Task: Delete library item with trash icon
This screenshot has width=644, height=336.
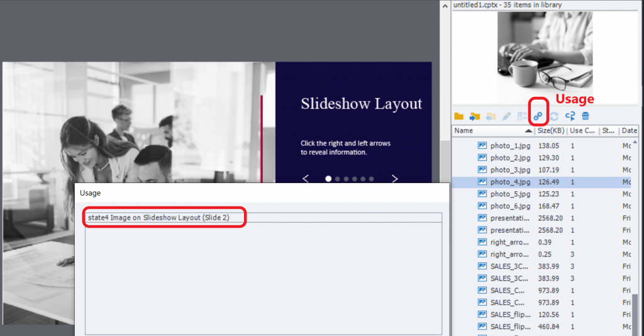Action: click(x=586, y=116)
